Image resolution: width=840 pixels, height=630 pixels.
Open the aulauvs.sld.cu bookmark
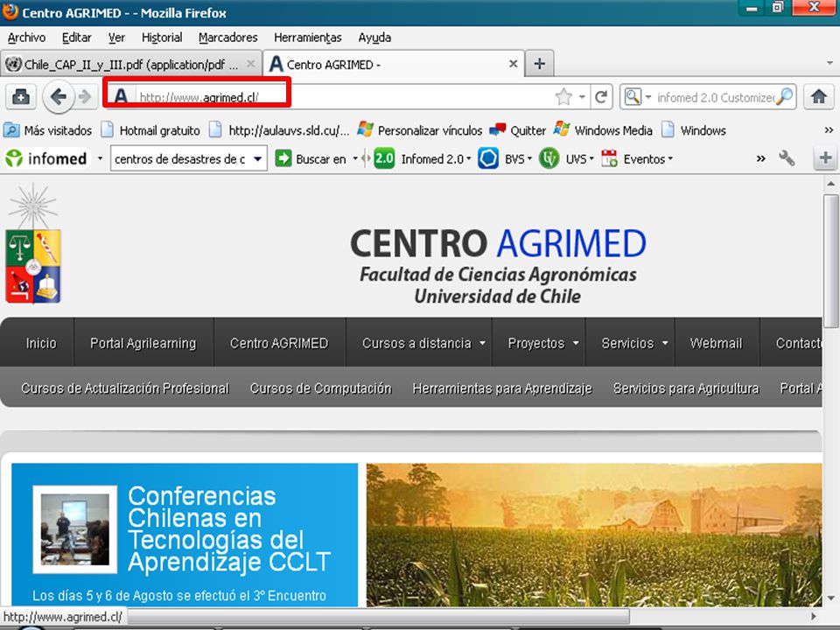point(279,130)
